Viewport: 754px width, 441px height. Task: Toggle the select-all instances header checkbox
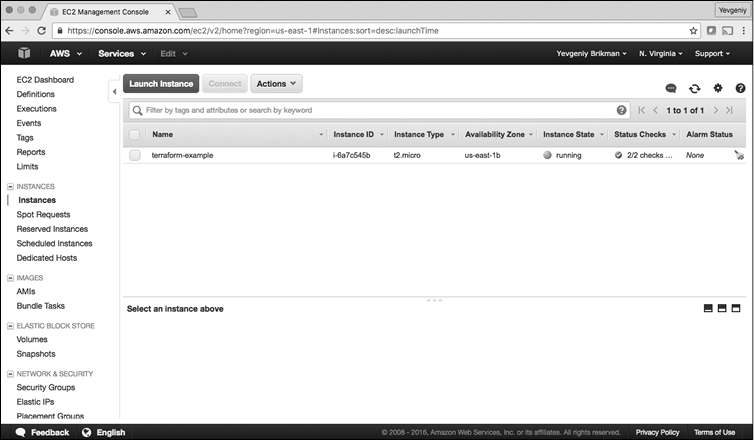pos(135,134)
